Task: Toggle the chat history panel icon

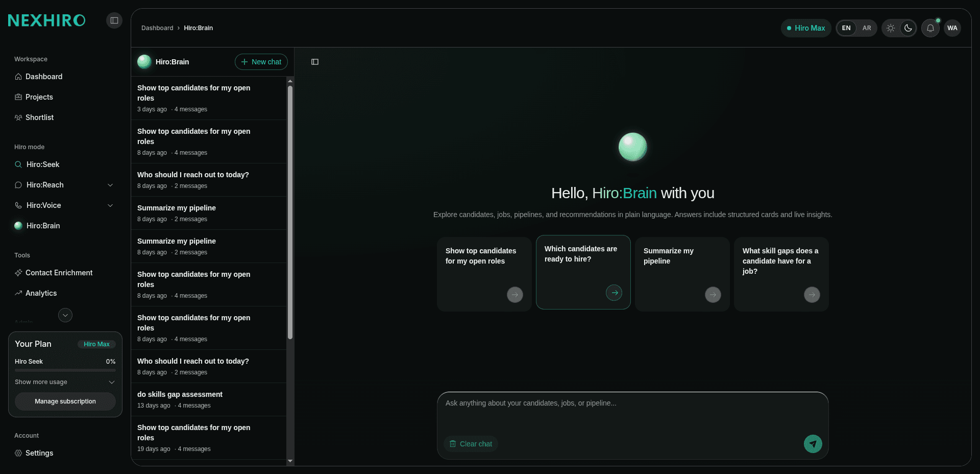Action: [315, 62]
